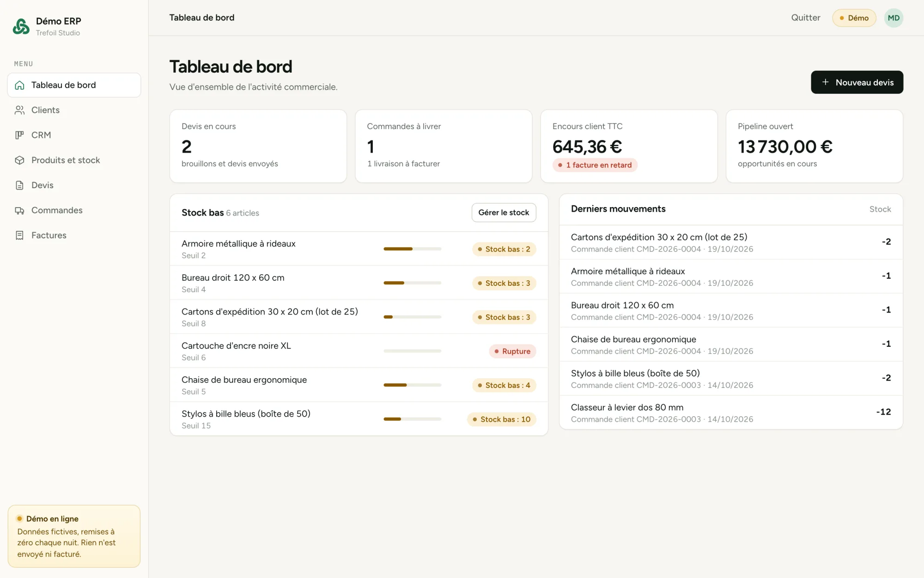The height and width of the screenshot is (578, 924).
Task: Click the home icon beside Tableau de bord
Action: click(x=19, y=85)
